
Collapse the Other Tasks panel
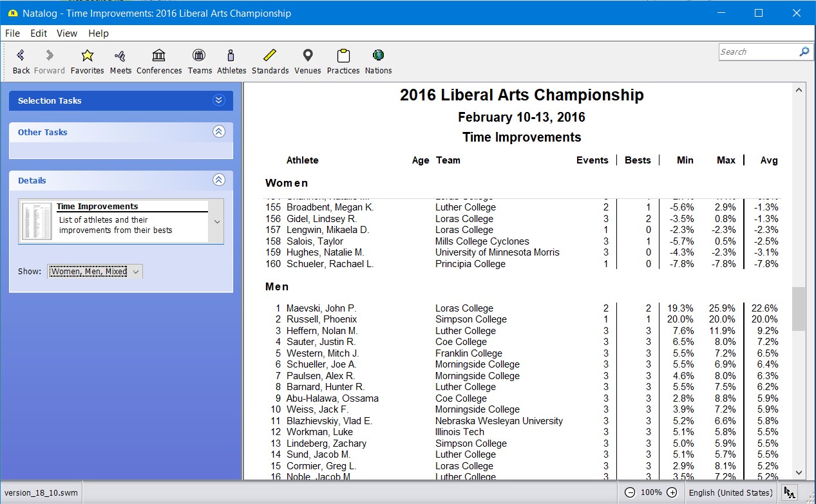tap(218, 132)
